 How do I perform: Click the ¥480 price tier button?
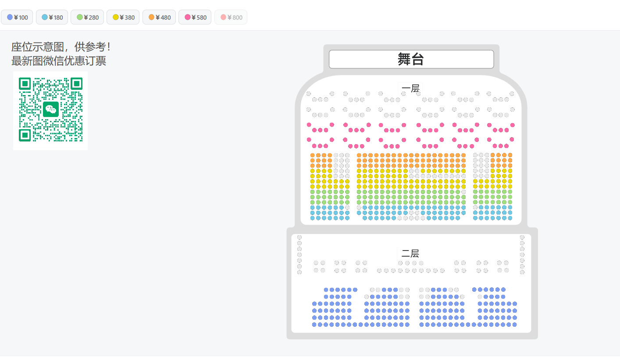coord(159,18)
